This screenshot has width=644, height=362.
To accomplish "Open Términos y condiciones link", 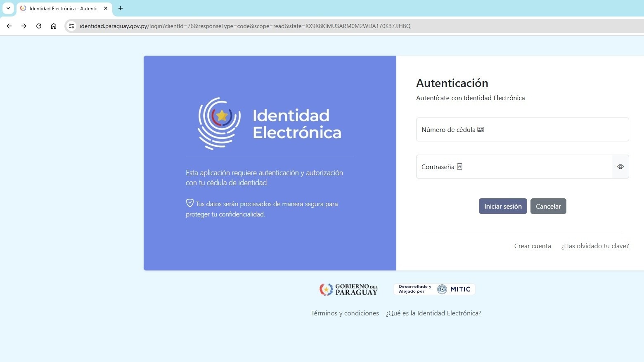I will pyautogui.click(x=345, y=313).
